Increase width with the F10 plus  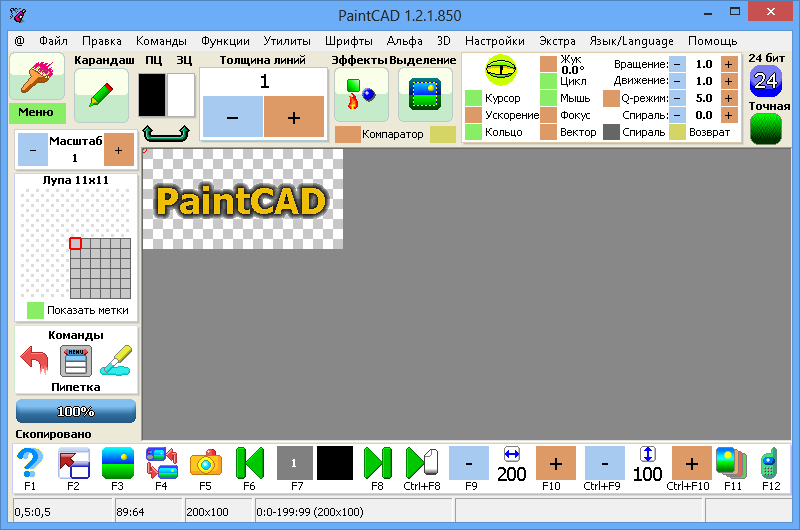tap(556, 463)
